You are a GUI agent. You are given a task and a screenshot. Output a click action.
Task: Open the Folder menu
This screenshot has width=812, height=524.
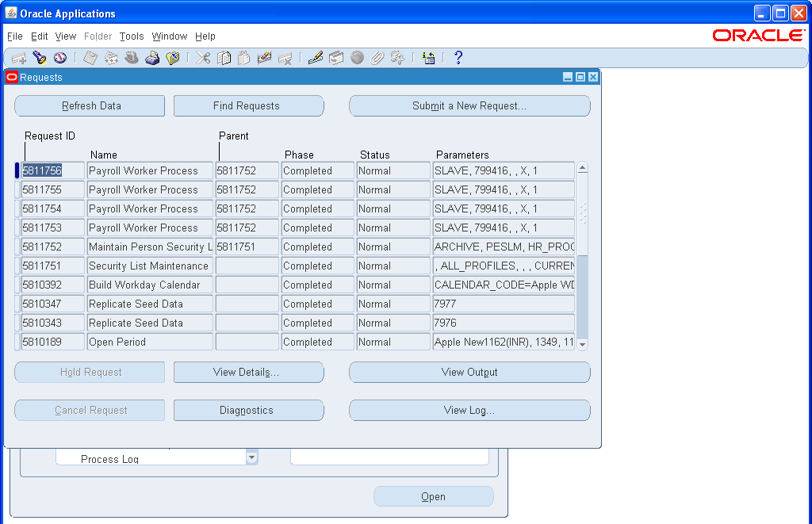click(x=98, y=36)
